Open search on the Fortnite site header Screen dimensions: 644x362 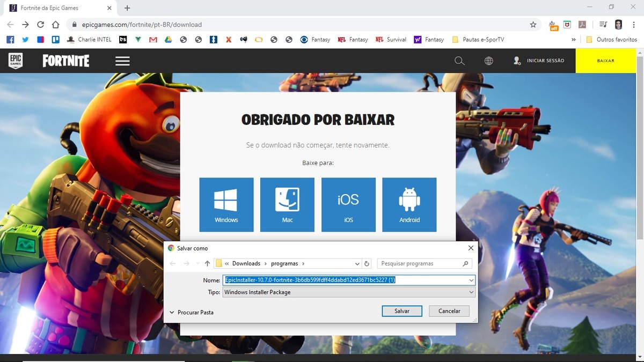[459, 61]
